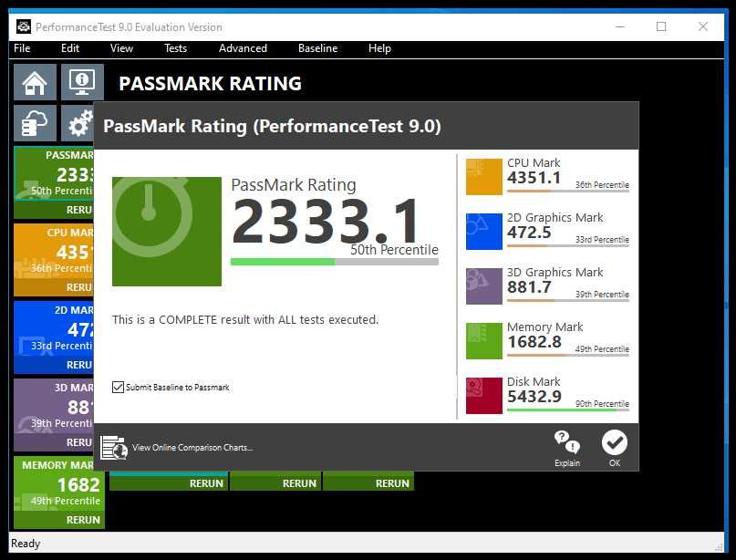Open the Edit menu

(x=70, y=48)
